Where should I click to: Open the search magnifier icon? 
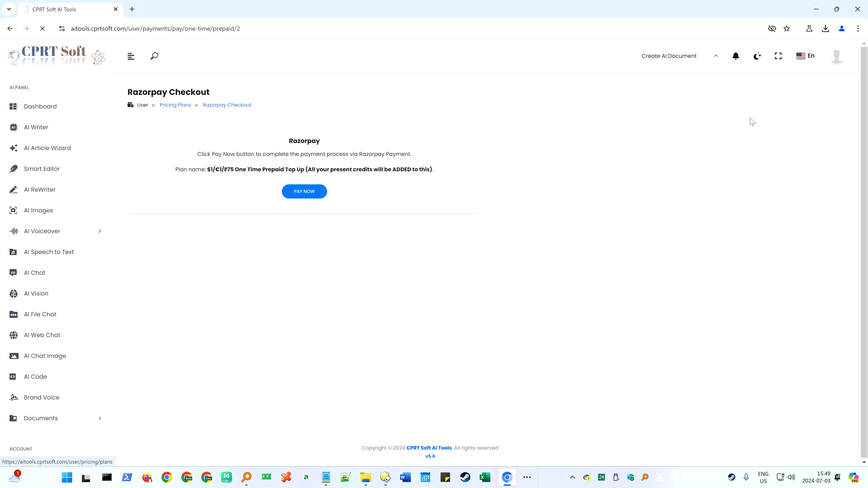pos(154,56)
